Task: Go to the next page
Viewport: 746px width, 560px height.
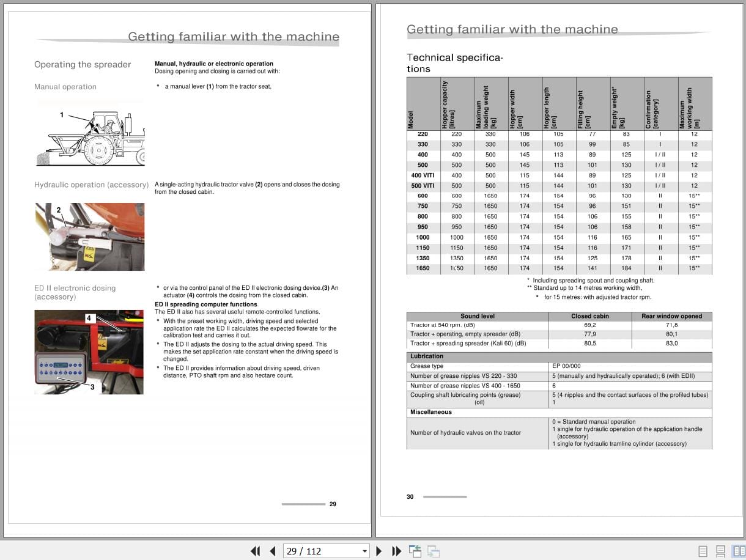Action: click(x=379, y=551)
